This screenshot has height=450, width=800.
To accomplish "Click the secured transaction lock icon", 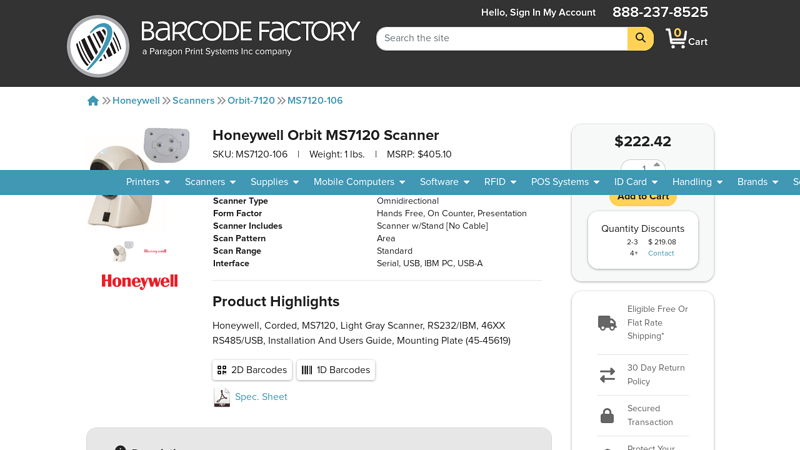I will coord(607,415).
